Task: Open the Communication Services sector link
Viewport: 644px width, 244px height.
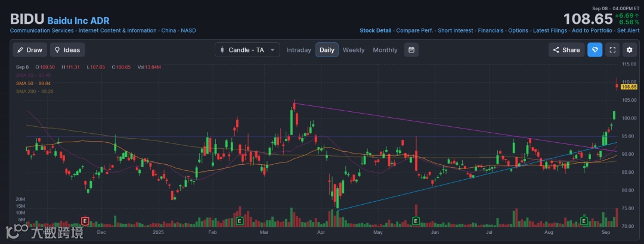Action: [x=42, y=30]
